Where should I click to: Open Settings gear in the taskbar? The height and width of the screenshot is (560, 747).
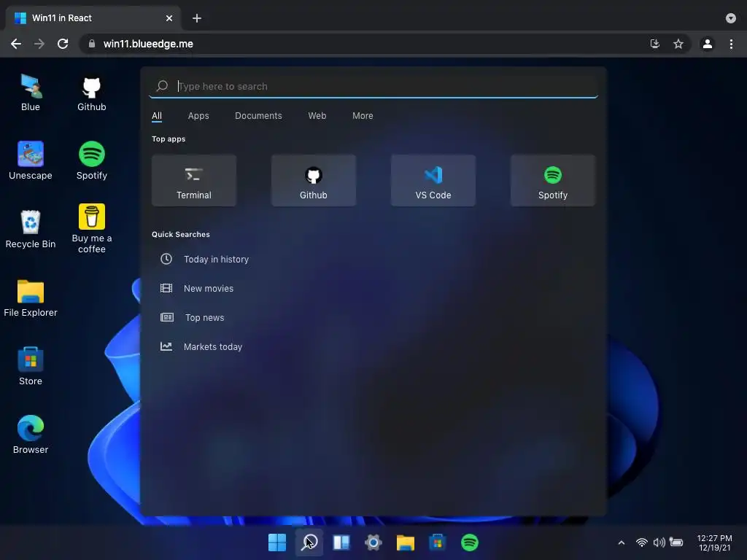pyautogui.click(x=373, y=542)
